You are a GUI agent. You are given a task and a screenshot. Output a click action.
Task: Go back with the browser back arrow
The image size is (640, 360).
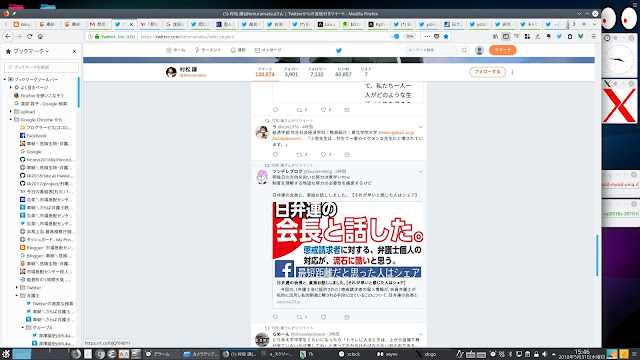[8, 36]
